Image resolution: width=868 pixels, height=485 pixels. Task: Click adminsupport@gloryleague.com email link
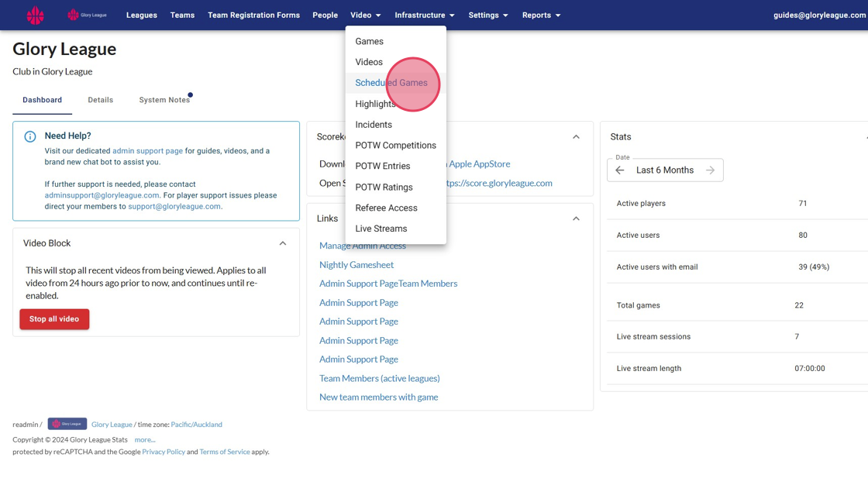102,195
